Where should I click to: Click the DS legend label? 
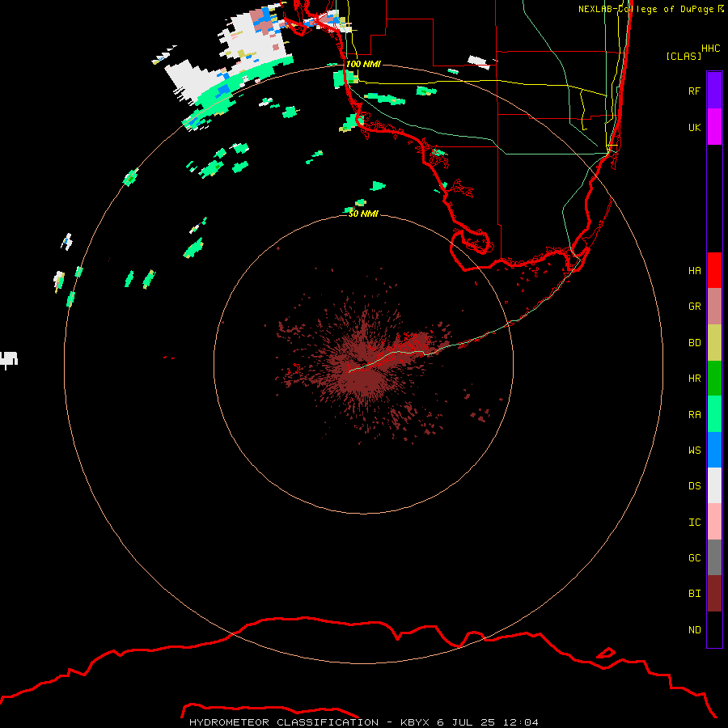694,486
